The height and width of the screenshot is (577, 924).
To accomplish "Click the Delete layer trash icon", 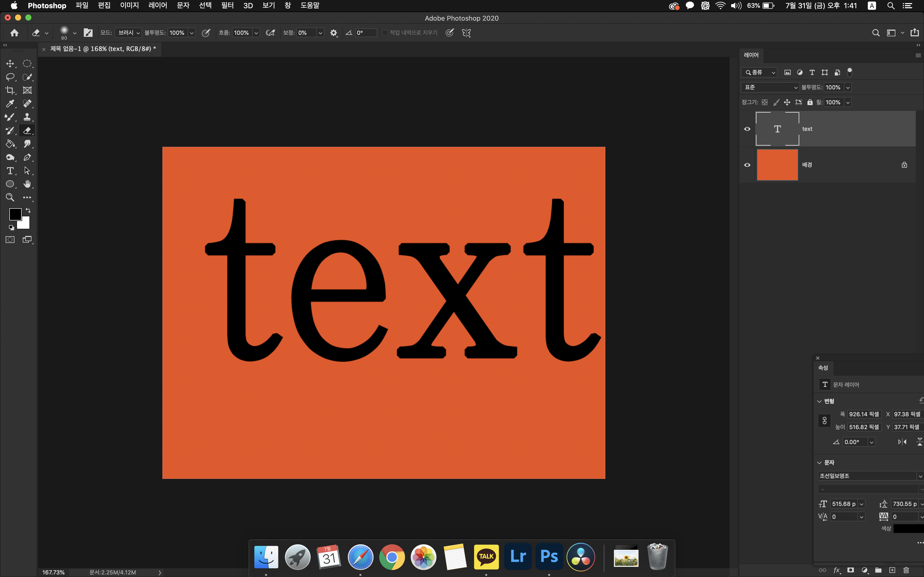I will pos(906,570).
